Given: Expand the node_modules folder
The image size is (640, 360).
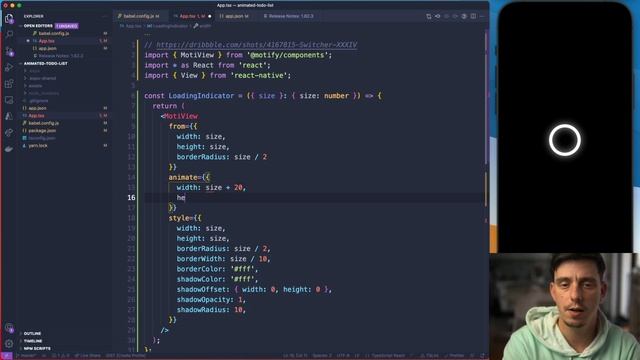Looking at the screenshot, I should tap(44, 93).
